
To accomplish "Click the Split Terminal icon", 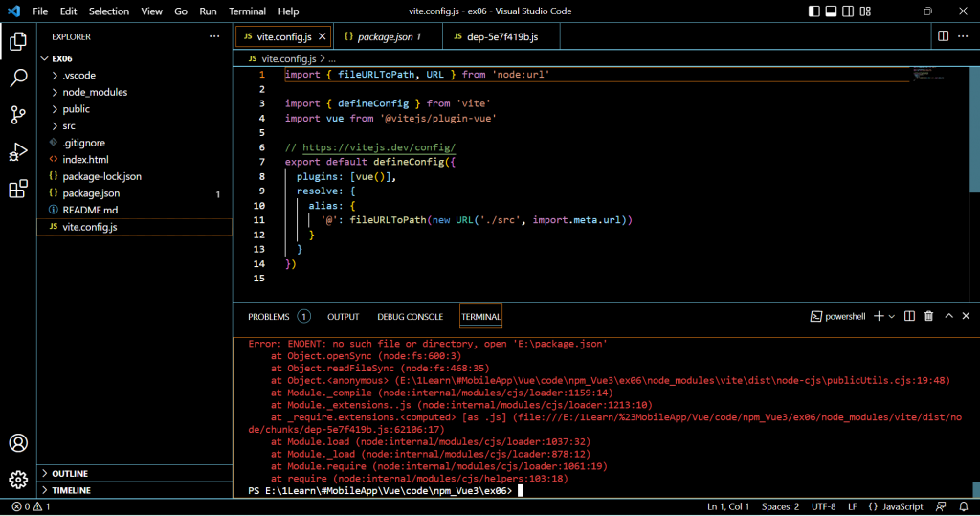I will tap(909, 316).
